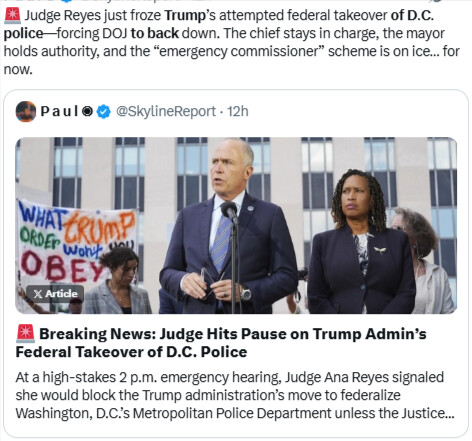The image size is (472, 441).
Task: Click the "emergency commissioner" phrase in tweet
Action: pyautogui.click(x=239, y=51)
